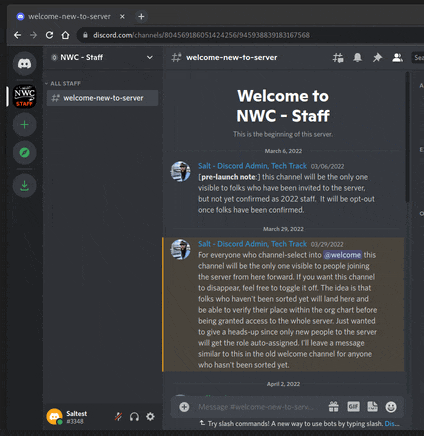Viewport: 424px width, 436px height.
Task: Click the chat scrollbar thumb
Action: (x=407, y=137)
